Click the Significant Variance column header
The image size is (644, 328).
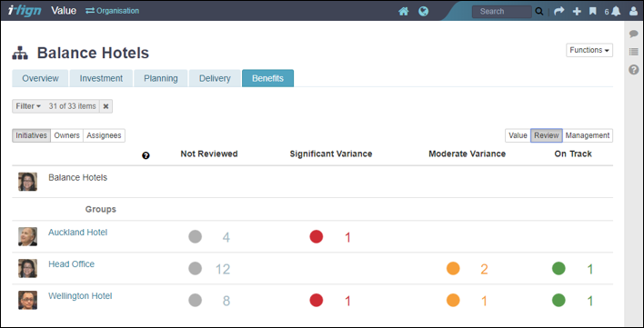click(331, 154)
